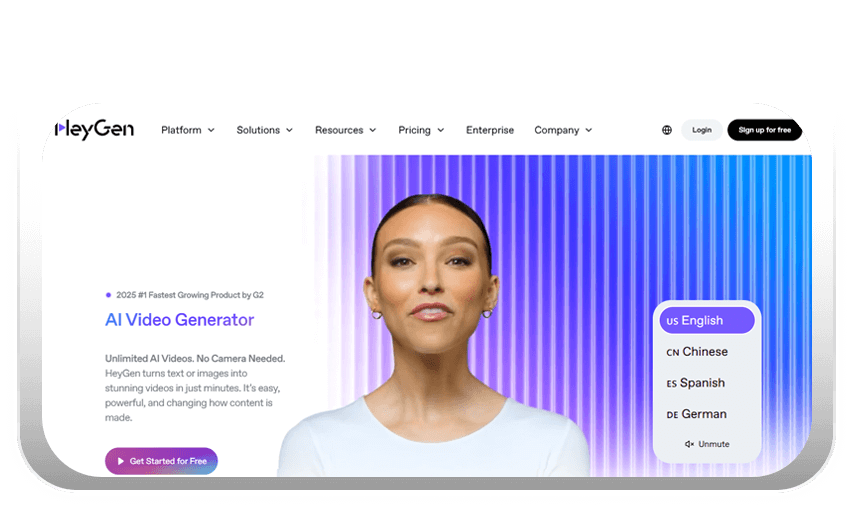Click play arrow in Get Started button
The width and height of the screenshot is (853, 510).
[x=121, y=461]
